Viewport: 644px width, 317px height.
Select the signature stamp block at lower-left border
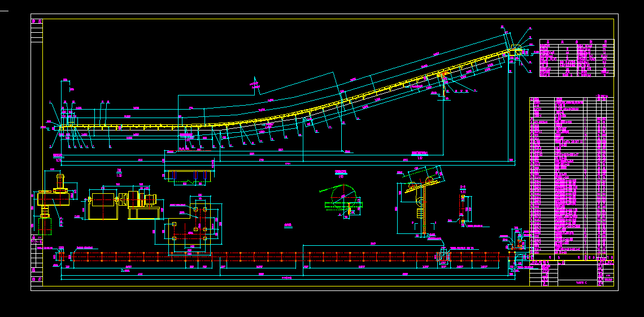tap(37, 260)
